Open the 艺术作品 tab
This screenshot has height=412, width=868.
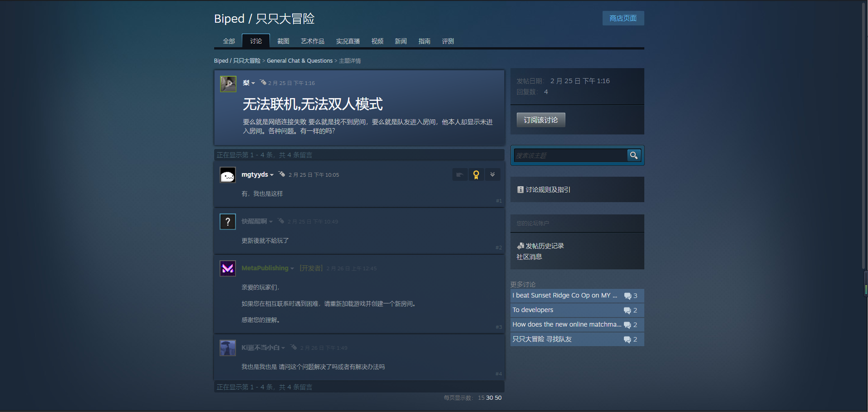click(x=313, y=41)
